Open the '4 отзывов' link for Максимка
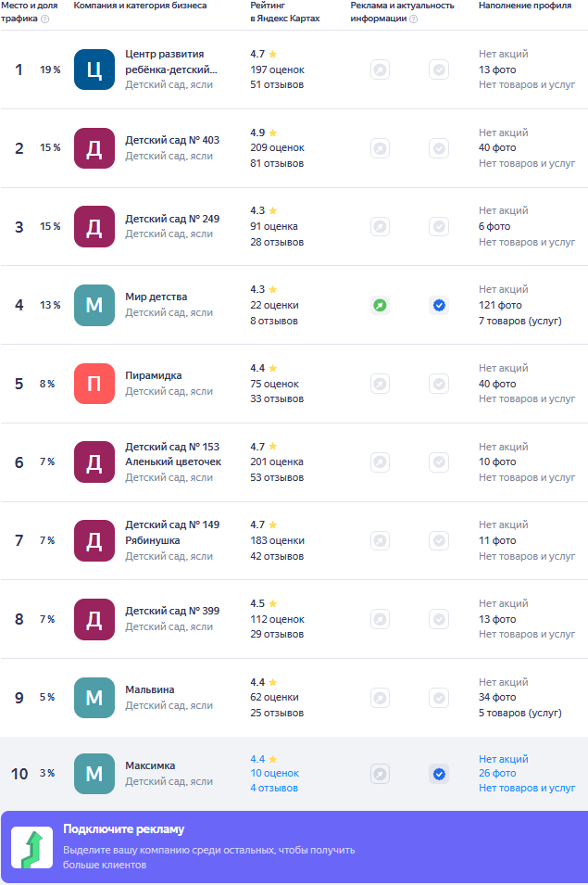 274,788
